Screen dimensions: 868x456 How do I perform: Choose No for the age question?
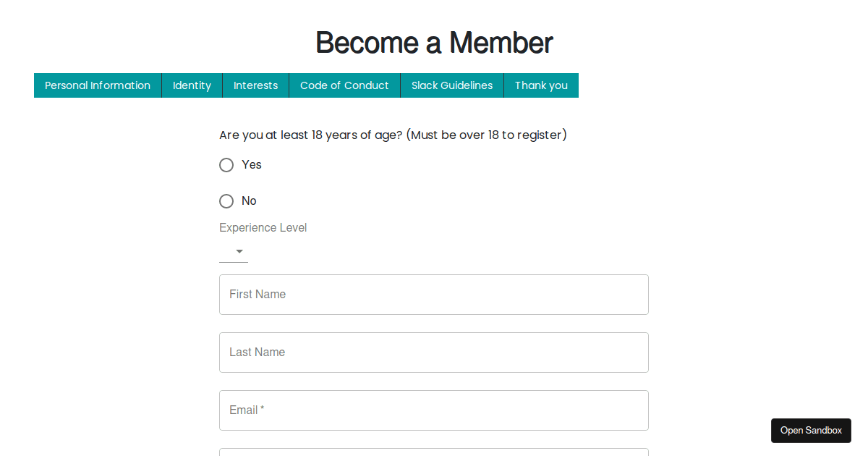click(226, 200)
